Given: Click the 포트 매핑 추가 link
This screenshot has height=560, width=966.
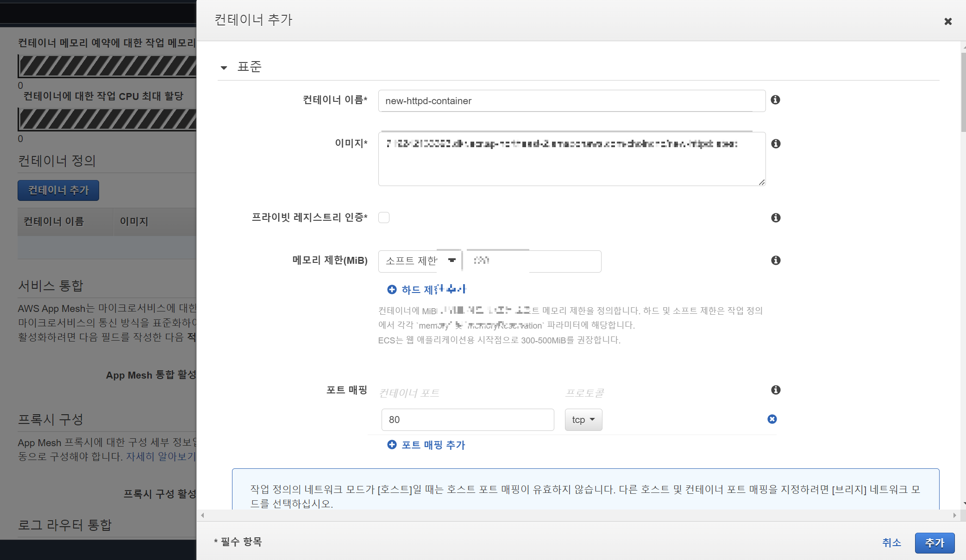Looking at the screenshot, I should [433, 445].
